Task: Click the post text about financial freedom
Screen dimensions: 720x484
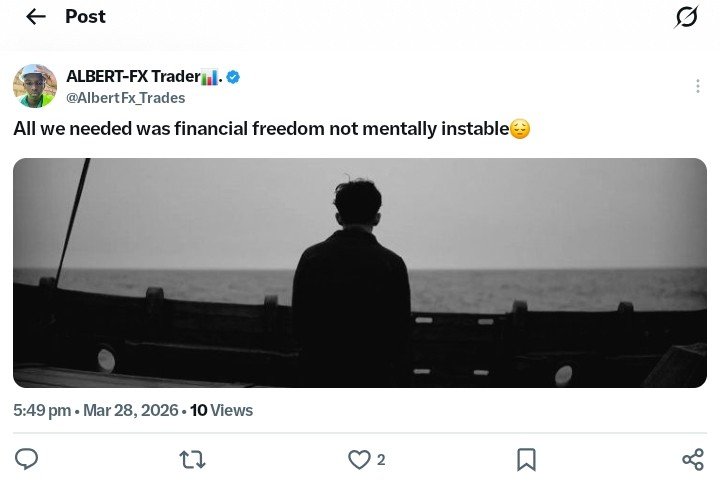Action: [x=260, y=129]
